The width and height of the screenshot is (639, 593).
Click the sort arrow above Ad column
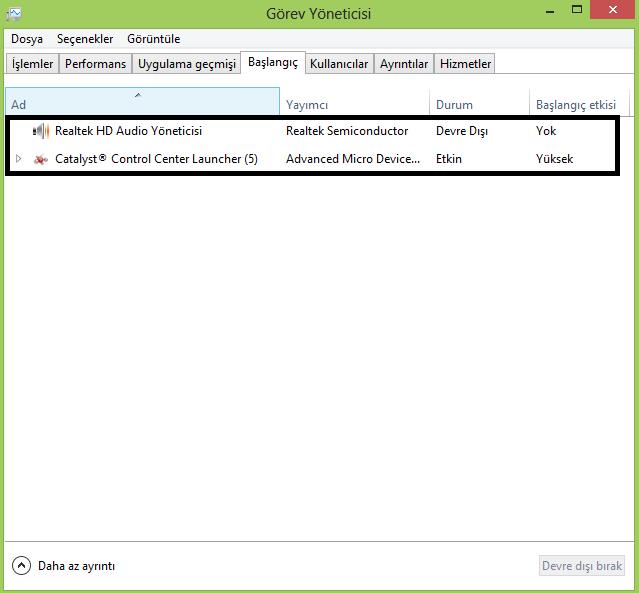(138, 95)
